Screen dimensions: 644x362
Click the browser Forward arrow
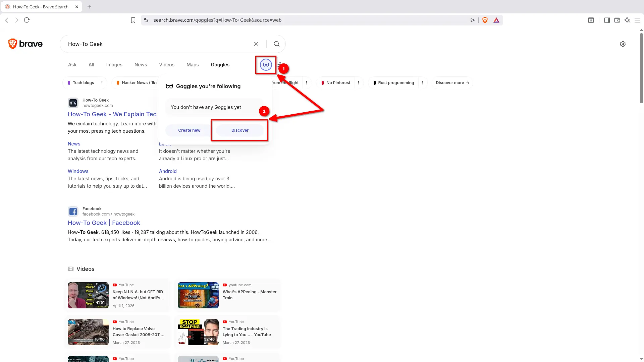click(16, 20)
